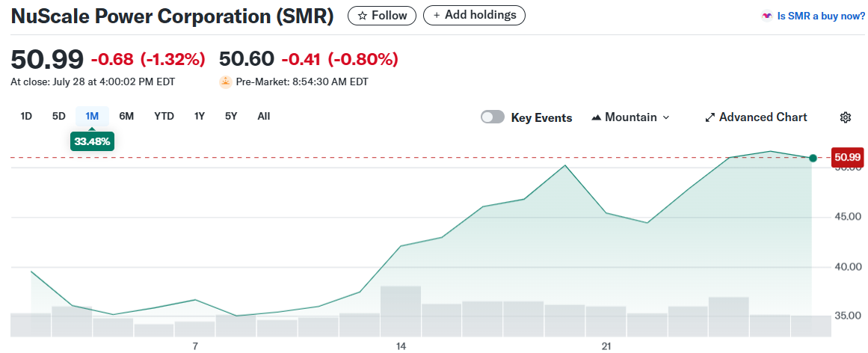Click the -0.41 (-0.80%) pre-market change
Image resolution: width=868 pixels, height=353 pixels.
340,59
